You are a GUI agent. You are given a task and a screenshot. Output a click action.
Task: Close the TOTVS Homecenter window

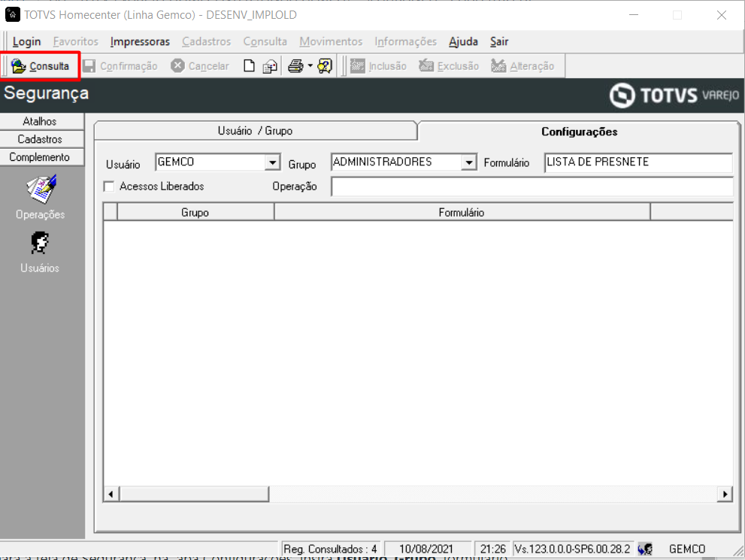click(721, 15)
